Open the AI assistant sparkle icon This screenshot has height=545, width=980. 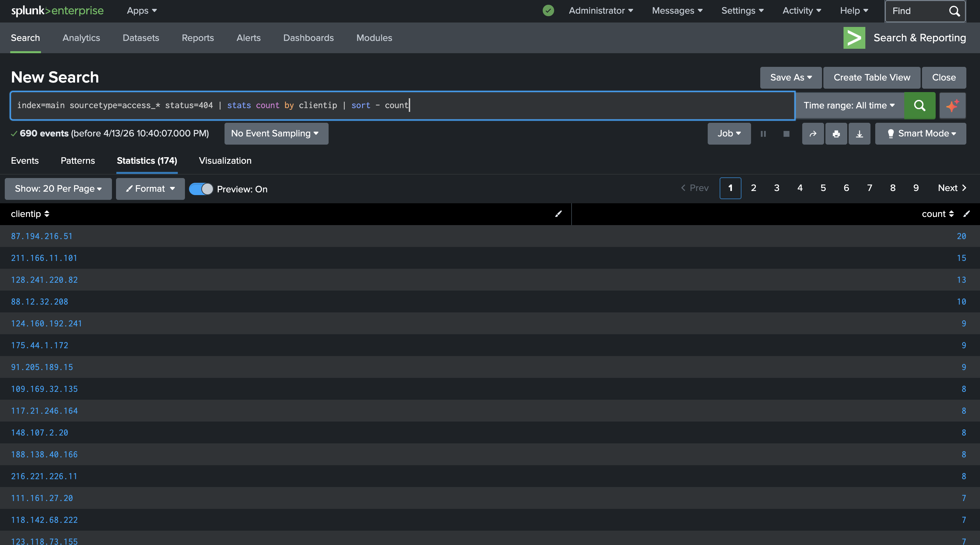tap(952, 105)
